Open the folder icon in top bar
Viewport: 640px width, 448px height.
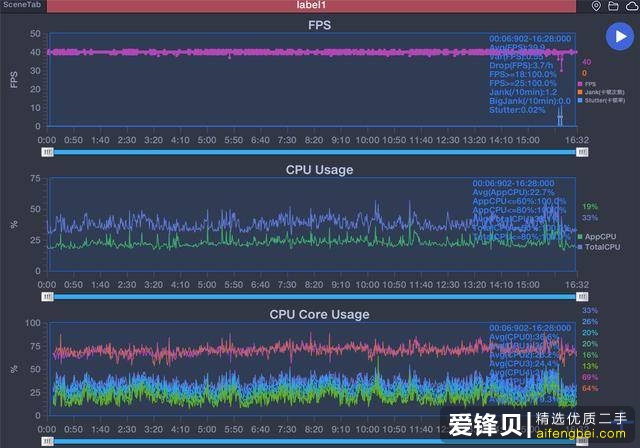tap(613, 6)
